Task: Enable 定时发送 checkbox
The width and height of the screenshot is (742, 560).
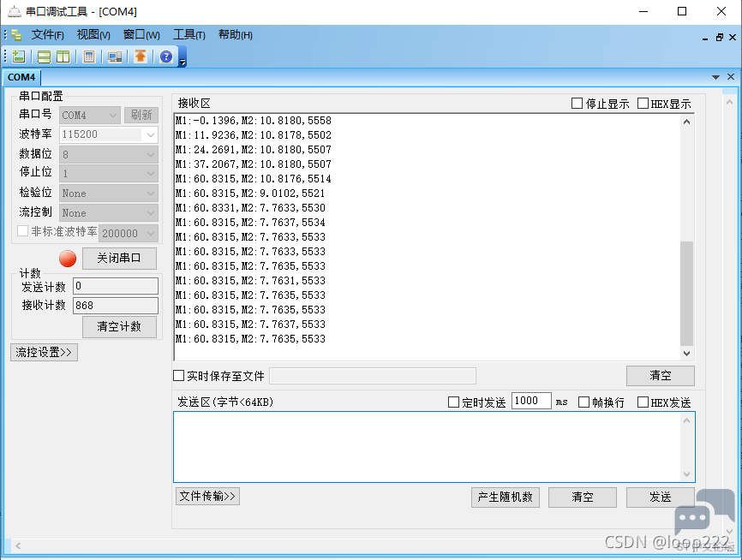Action: click(x=453, y=402)
